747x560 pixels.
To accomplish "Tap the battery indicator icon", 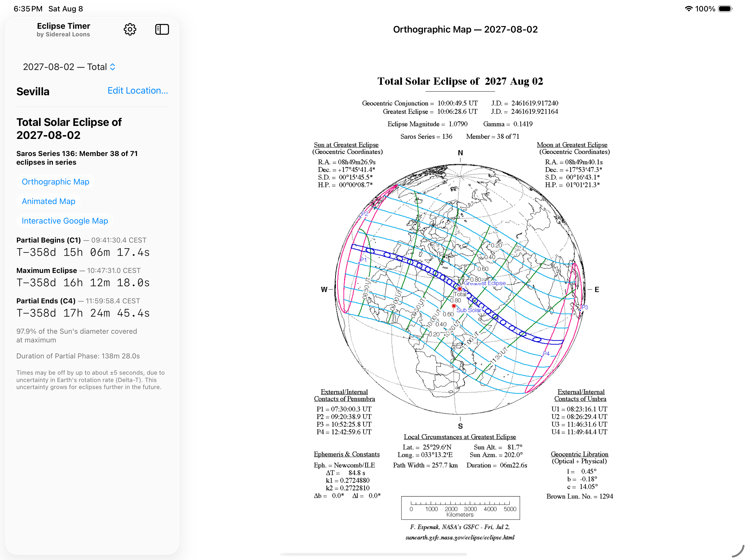I will 725,9.
